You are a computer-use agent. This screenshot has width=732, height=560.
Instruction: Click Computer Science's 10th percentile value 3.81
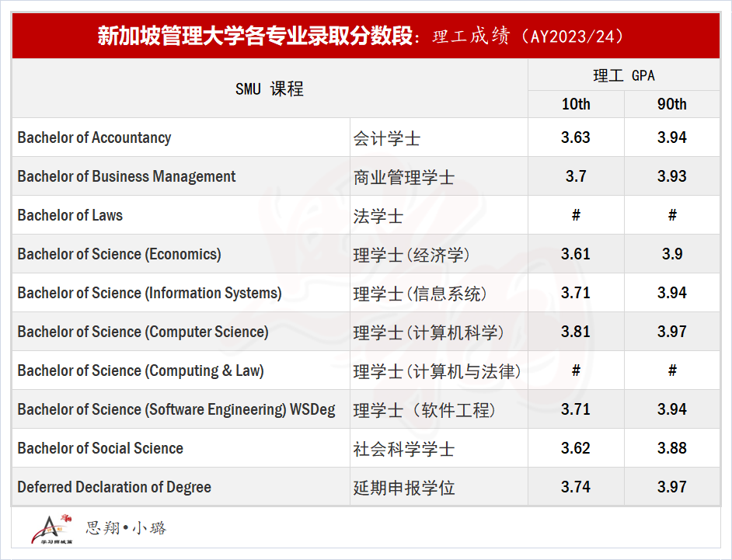click(576, 332)
